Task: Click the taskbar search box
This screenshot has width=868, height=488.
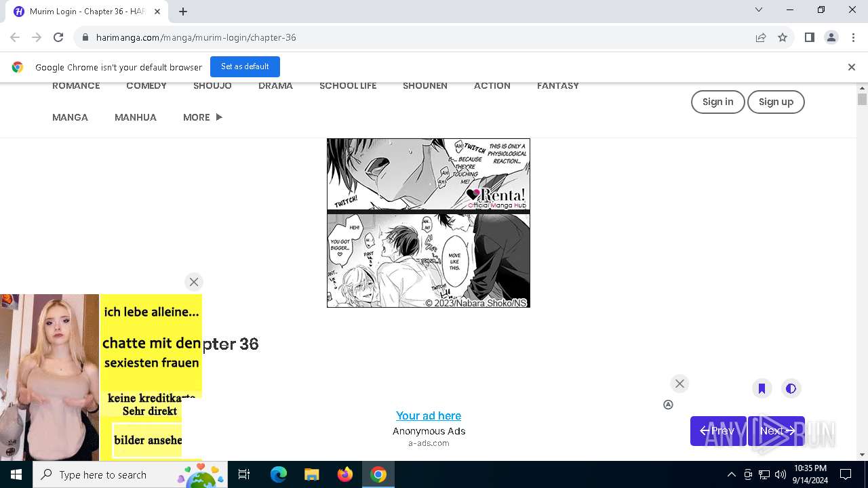Action: click(x=130, y=474)
